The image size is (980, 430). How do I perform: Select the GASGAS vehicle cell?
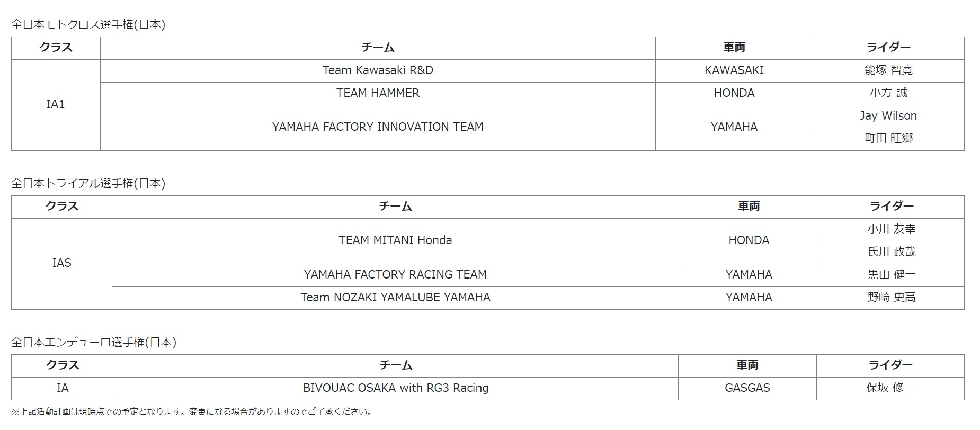point(747,388)
